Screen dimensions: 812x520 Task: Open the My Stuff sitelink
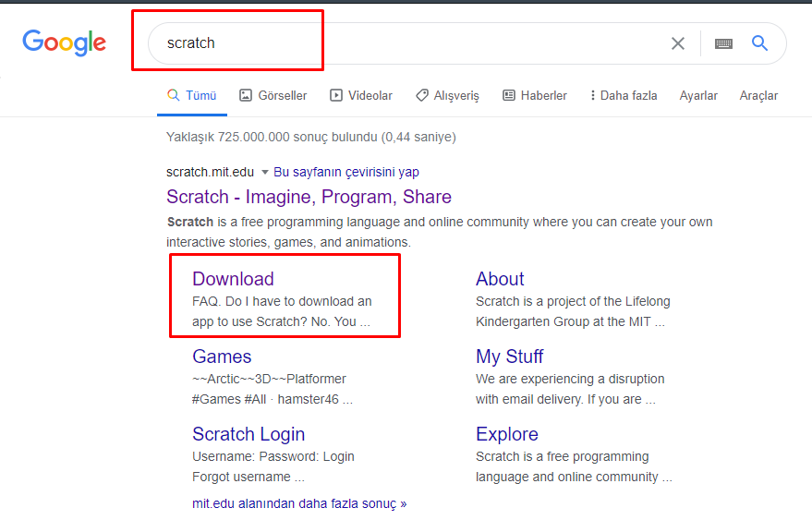pyautogui.click(x=509, y=357)
